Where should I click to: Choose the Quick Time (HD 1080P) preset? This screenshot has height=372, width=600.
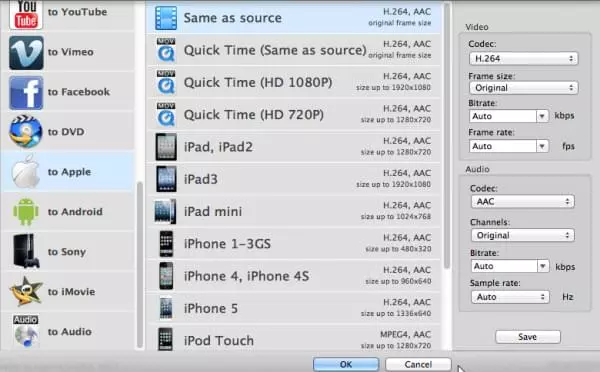pos(293,82)
